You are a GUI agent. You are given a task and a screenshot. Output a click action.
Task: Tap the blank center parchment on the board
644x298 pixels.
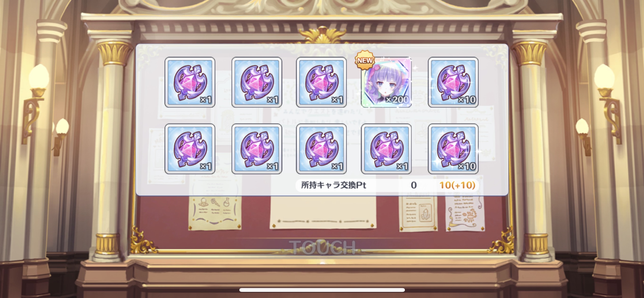(x=323, y=211)
